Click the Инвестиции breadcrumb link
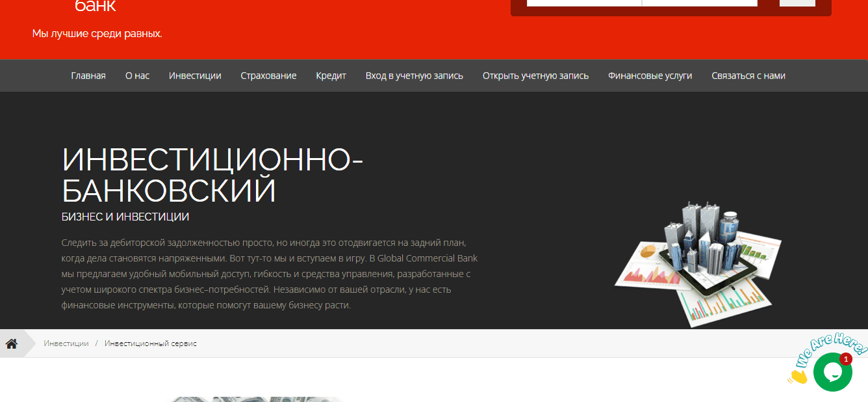 [x=66, y=343]
